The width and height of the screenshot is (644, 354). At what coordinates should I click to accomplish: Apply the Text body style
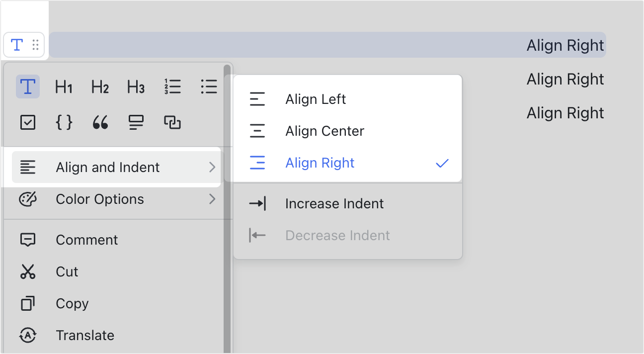(28, 87)
